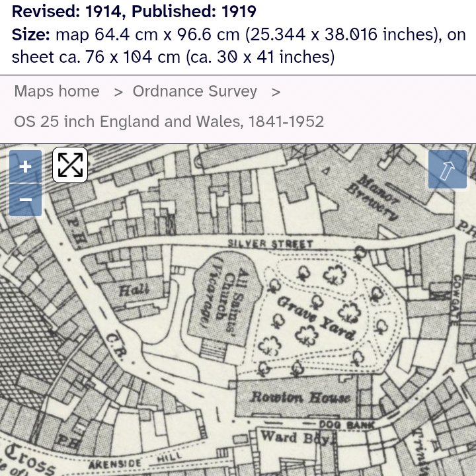Click the Silver Street label on map
Image resolution: width=476 pixels, height=476 pixels.
270,244
